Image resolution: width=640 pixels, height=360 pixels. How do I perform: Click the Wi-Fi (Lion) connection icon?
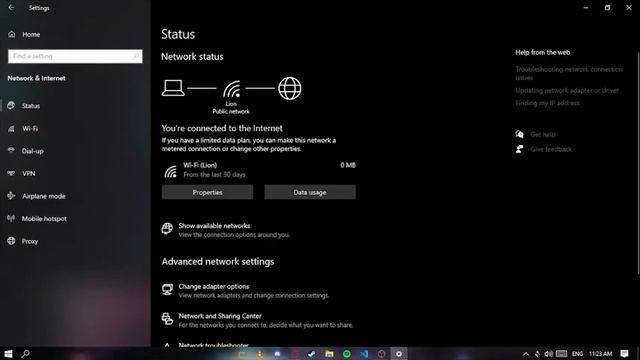pos(171,171)
